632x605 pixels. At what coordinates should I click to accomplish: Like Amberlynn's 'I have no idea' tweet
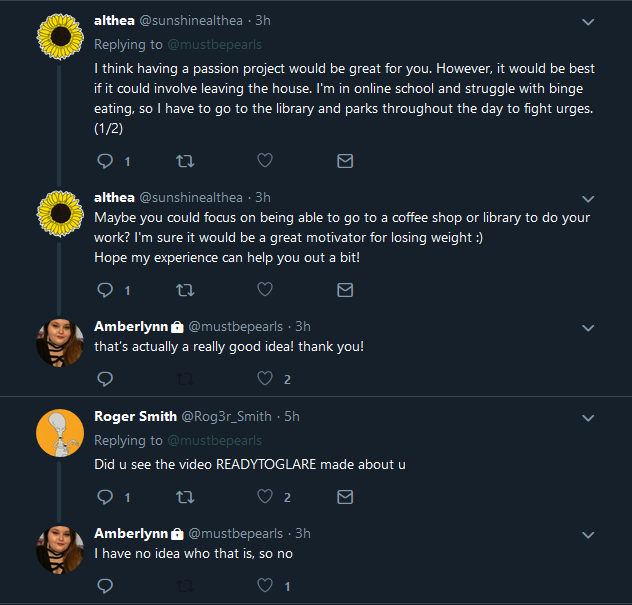coord(265,586)
